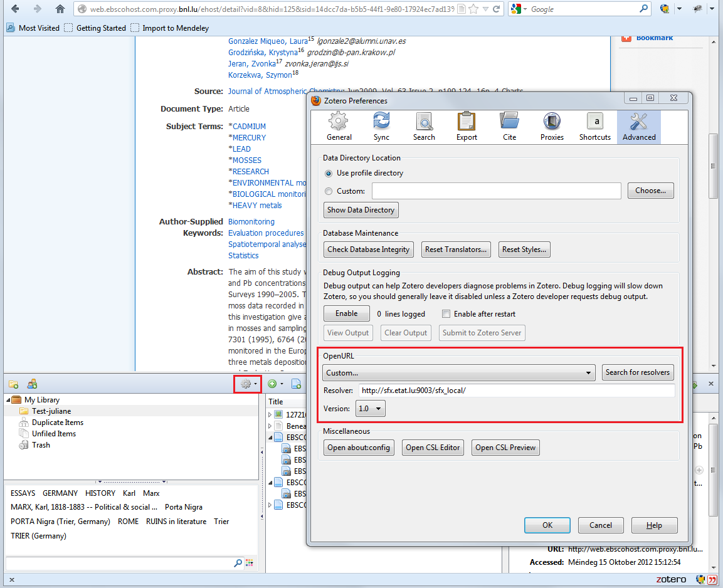Close the Zotero pane with bottom-left X

click(12, 580)
